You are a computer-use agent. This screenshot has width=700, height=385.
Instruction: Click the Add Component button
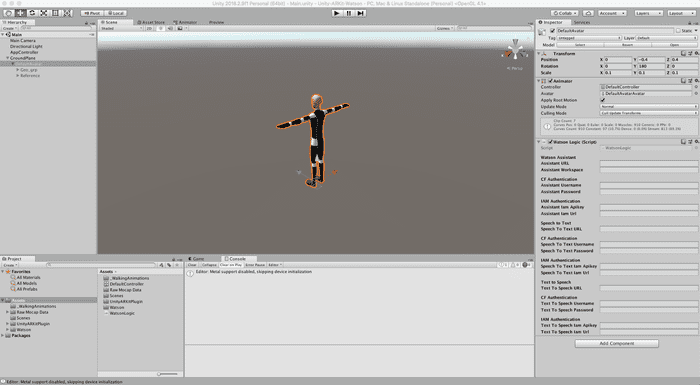point(617,343)
